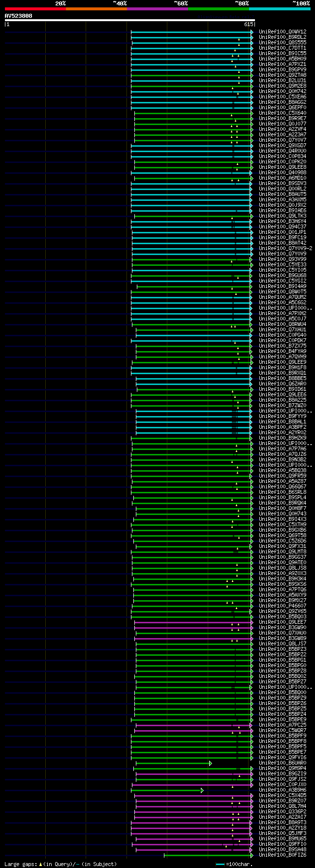This screenshot has width=315, height=868.
Task: Open the UniRef100_Q93V99 entry
Action: 283,259
